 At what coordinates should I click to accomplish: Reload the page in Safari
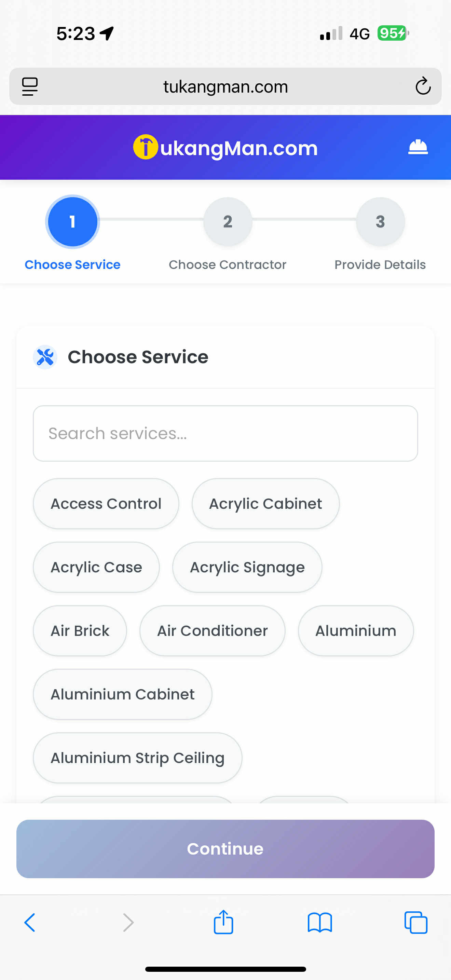coord(423,86)
